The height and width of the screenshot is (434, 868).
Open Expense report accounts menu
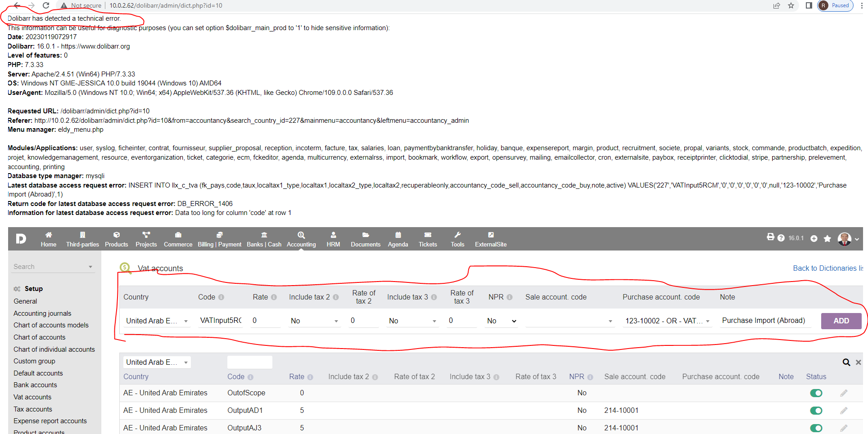click(x=50, y=421)
